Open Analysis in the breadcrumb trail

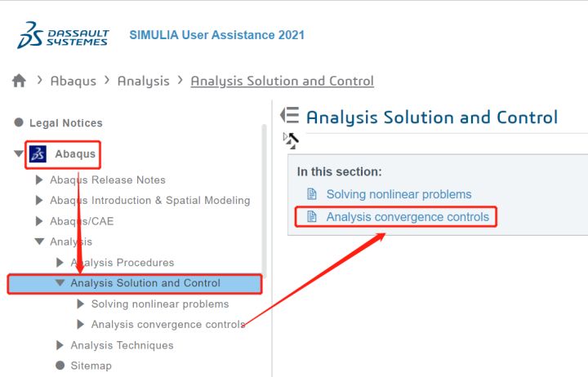point(143,81)
